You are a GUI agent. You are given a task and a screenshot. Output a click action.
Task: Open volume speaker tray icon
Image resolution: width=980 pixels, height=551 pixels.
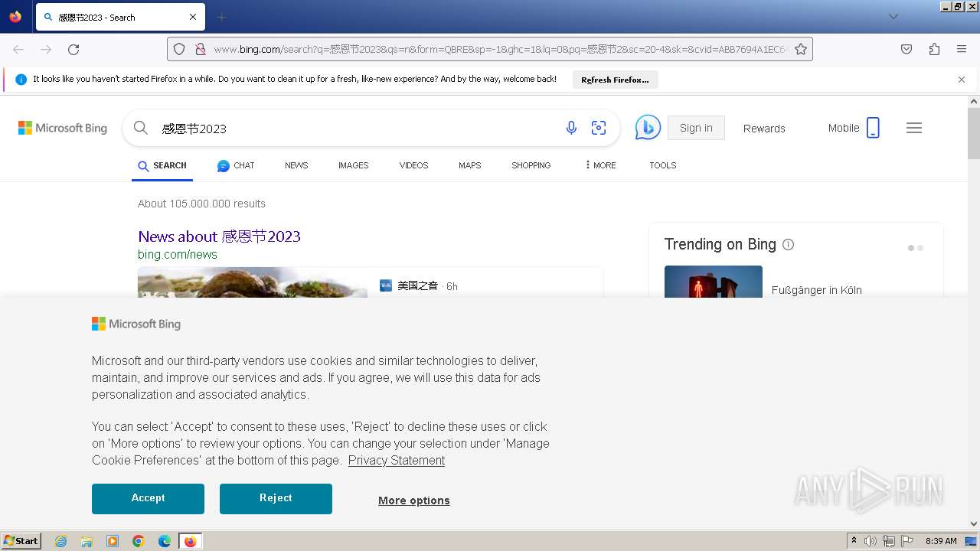tap(870, 541)
